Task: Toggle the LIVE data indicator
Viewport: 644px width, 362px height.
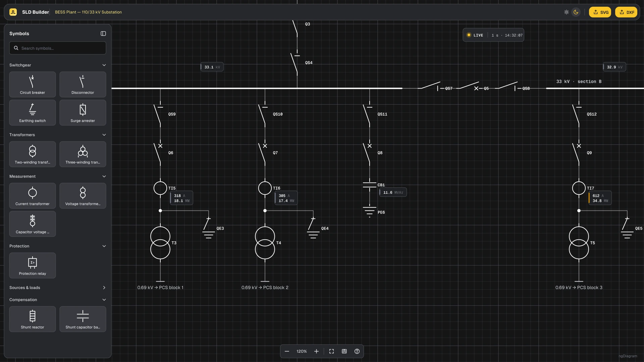Action: (475, 35)
